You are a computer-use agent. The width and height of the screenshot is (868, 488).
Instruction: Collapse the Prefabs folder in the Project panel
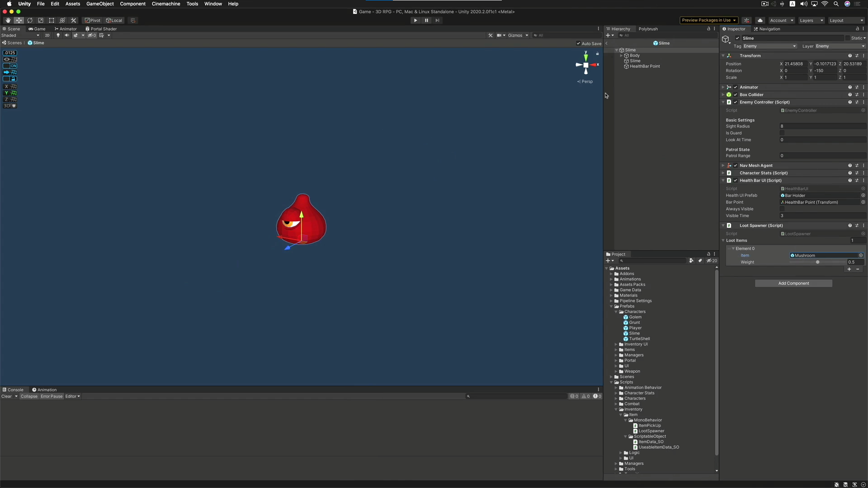pyautogui.click(x=611, y=306)
